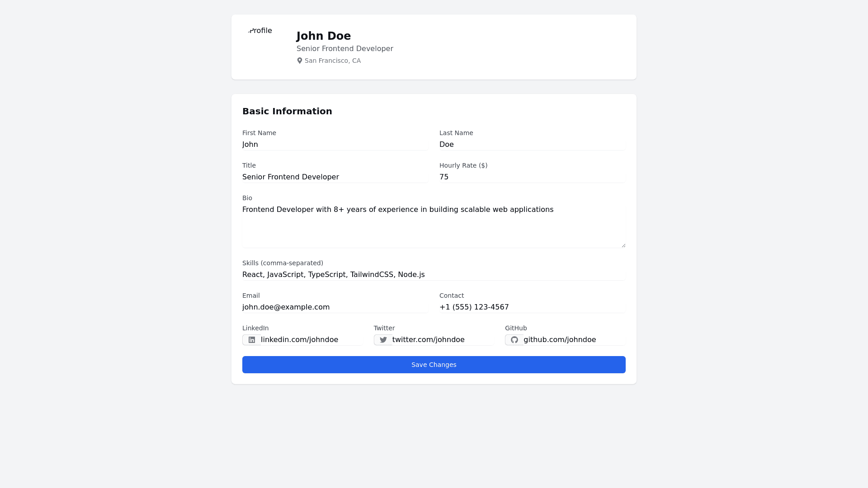The height and width of the screenshot is (488, 868).
Task: Click into the Last Name field
Action: (x=532, y=145)
